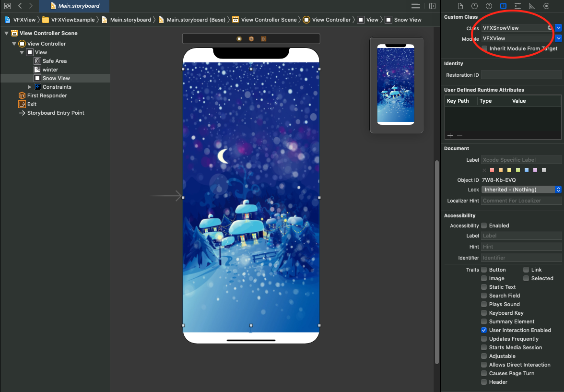Add a new editor pane
The width and height of the screenshot is (564, 392).
click(433, 6)
